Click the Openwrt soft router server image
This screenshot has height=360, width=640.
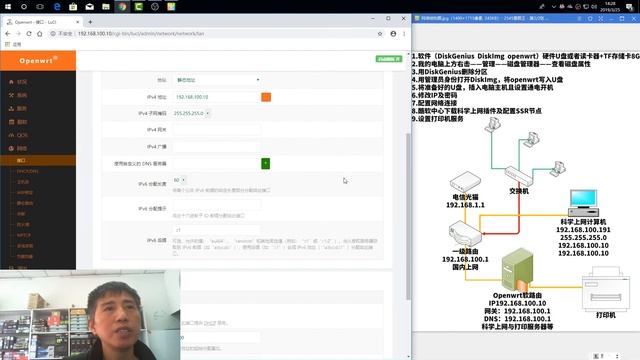click(x=517, y=270)
